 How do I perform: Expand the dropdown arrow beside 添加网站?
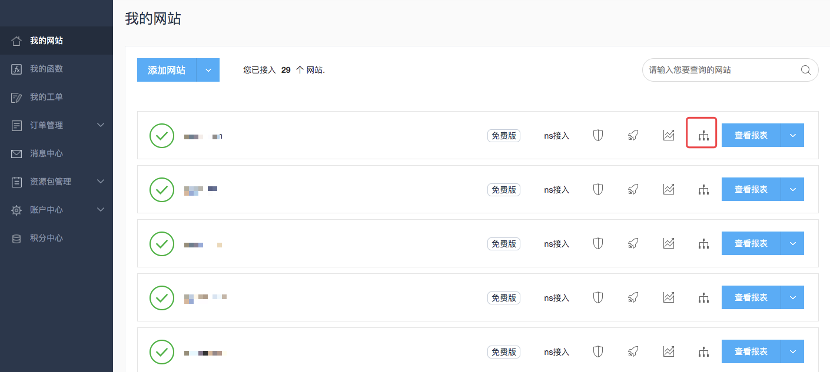[208, 70]
